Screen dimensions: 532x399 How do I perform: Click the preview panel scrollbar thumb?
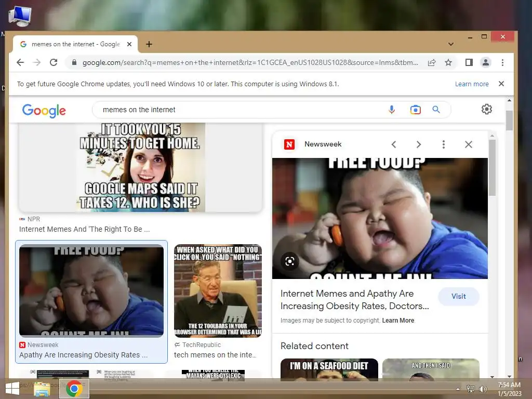[x=492, y=168]
